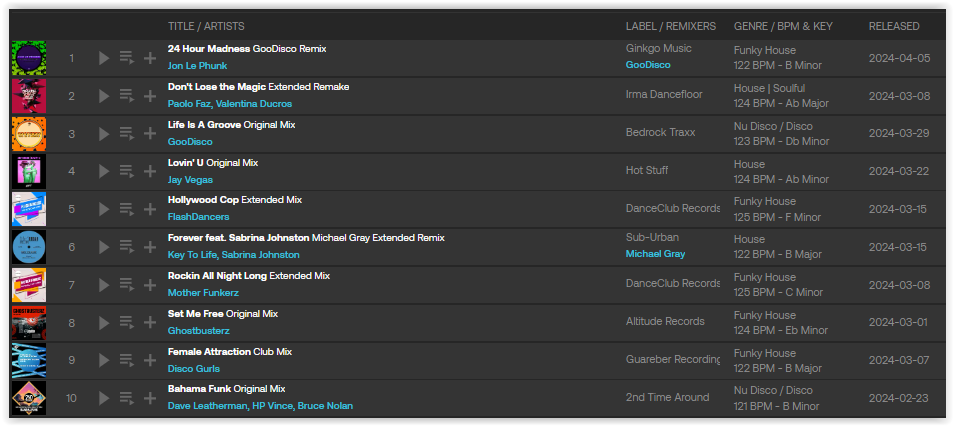Open remixer Michael Gray link
This screenshot has width=954, height=426.
point(655,254)
